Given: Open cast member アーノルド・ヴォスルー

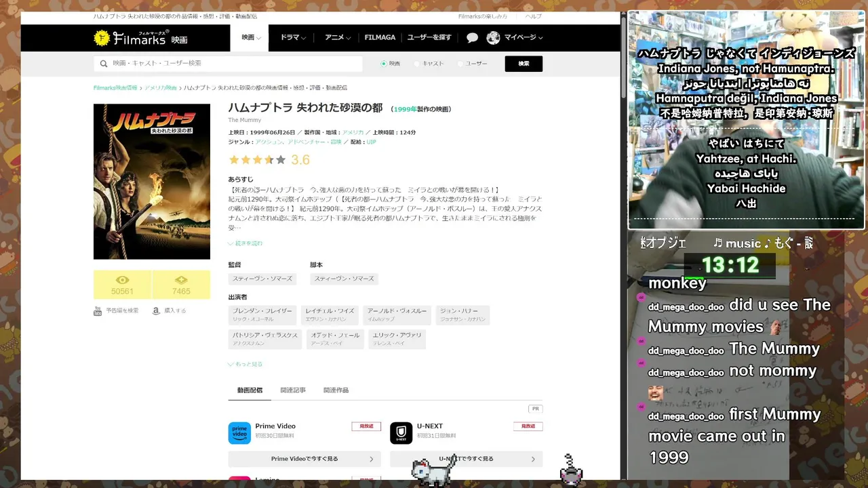Looking at the screenshot, I should pyautogui.click(x=397, y=314).
